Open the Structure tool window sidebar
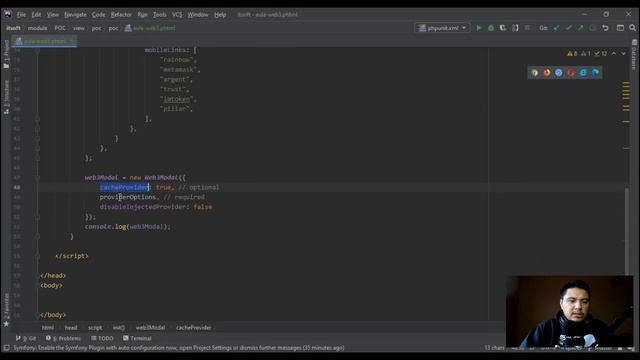640x360 pixels. (x=6, y=97)
